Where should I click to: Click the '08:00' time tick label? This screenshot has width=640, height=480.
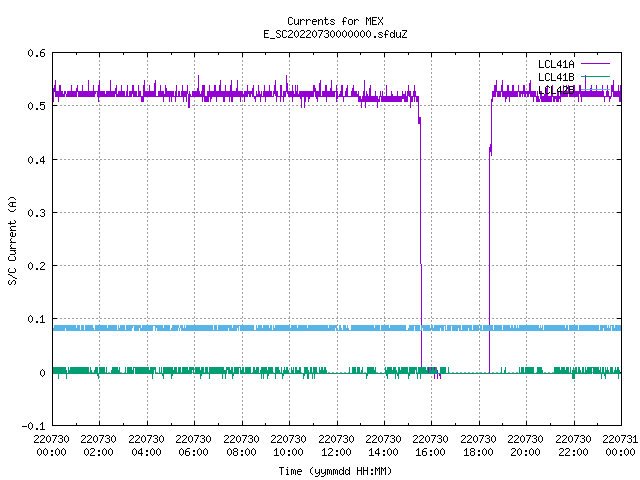click(241, 452)
